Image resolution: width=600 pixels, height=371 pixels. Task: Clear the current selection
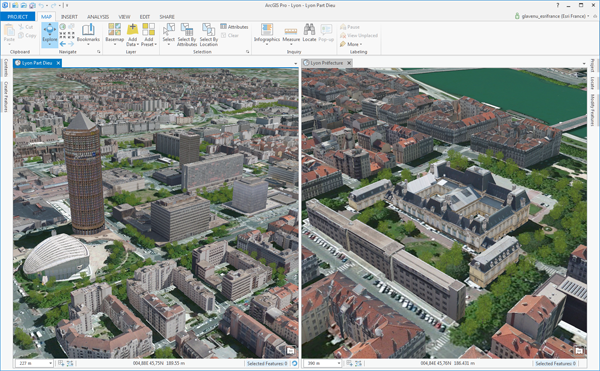[x=230, y=35]
